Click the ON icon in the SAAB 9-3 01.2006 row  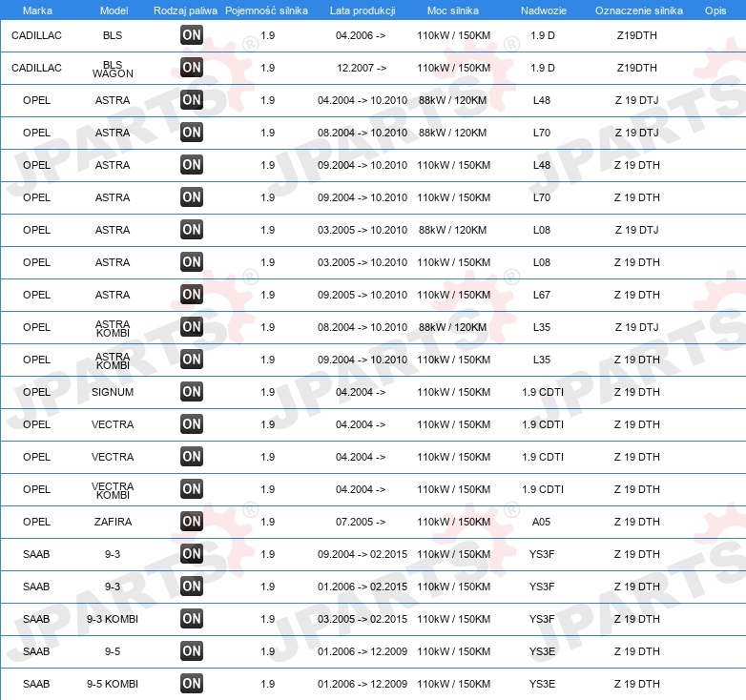(192, 587)
